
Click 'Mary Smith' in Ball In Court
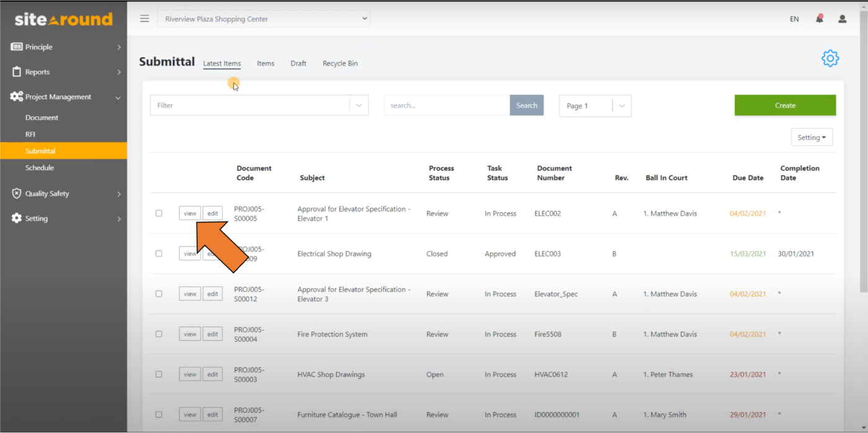click(670, 414)
